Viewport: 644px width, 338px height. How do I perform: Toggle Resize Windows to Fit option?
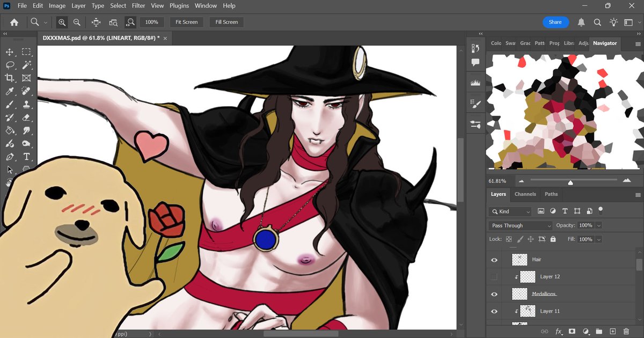[x=97, y=22]
